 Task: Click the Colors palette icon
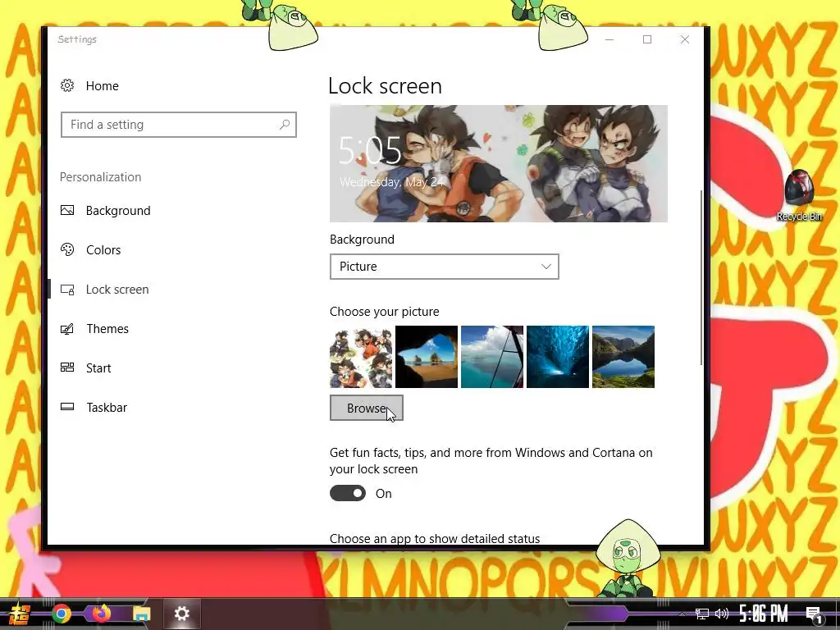(67, 249)
